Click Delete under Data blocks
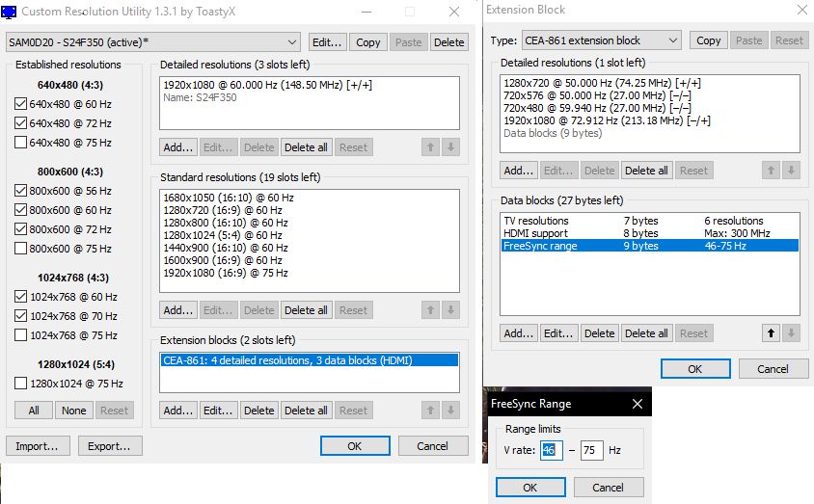This screenshot has width=814, height=504. [x=600, y=332]
